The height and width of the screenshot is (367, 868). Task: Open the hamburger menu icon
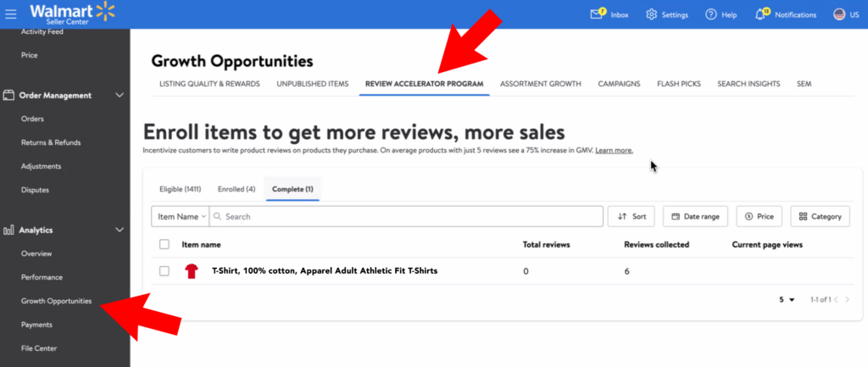tap(10, 14)
